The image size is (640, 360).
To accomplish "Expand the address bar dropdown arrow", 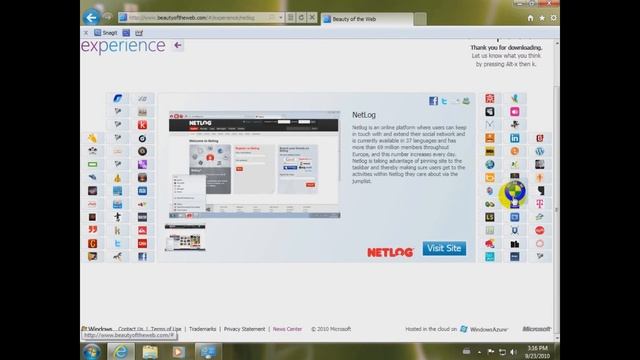I will tap(280, 18).
